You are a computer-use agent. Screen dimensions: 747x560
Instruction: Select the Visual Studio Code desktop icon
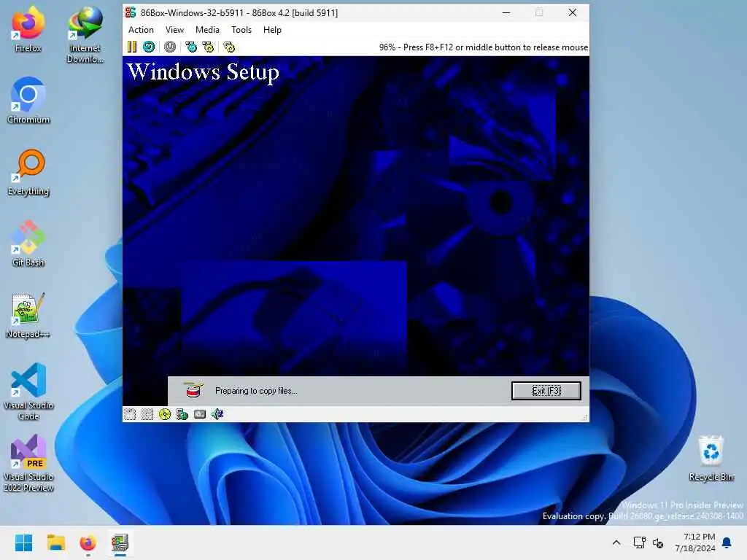click(x=28, y=392)
